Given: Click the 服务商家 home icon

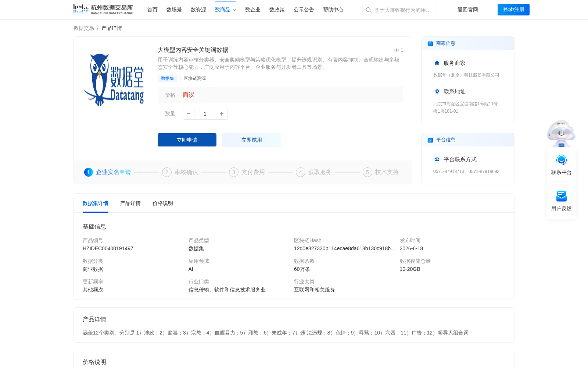Looking at the screenshot, I should coord(437,63).
